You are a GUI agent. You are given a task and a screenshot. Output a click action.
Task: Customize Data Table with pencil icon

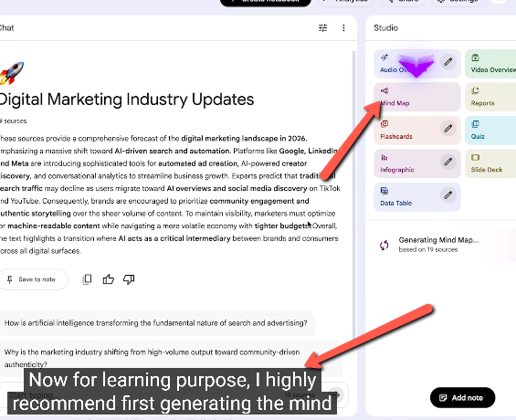pos(448,194)
